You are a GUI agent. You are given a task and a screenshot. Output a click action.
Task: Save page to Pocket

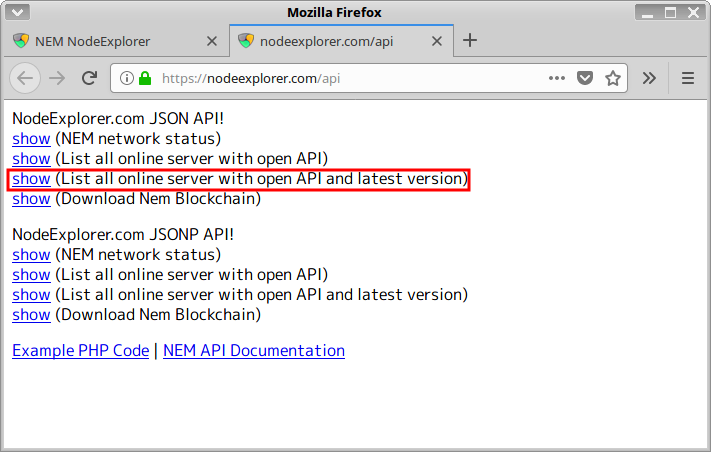(x=586, y=78)
